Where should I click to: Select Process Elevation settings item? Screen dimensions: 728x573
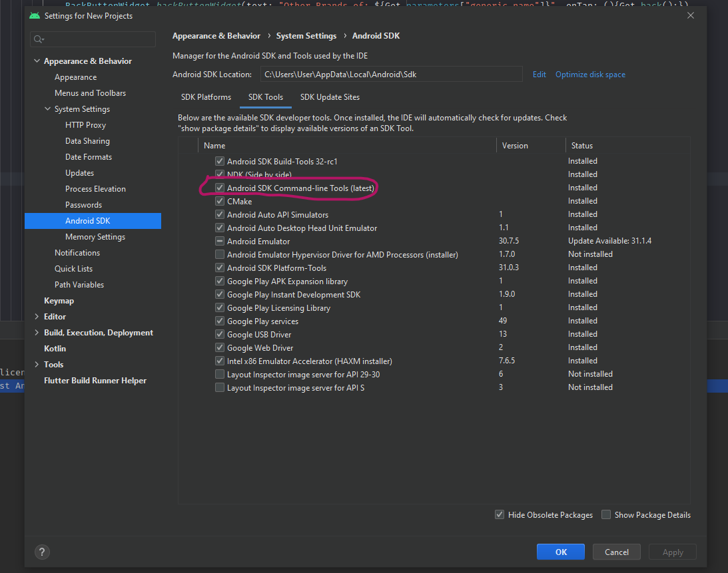pyautogui.click(x=95, y=189)
